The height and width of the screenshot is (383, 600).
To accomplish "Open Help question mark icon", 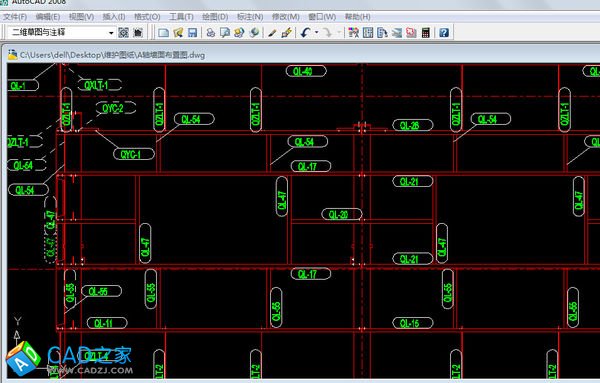I will tap(444, 33).
